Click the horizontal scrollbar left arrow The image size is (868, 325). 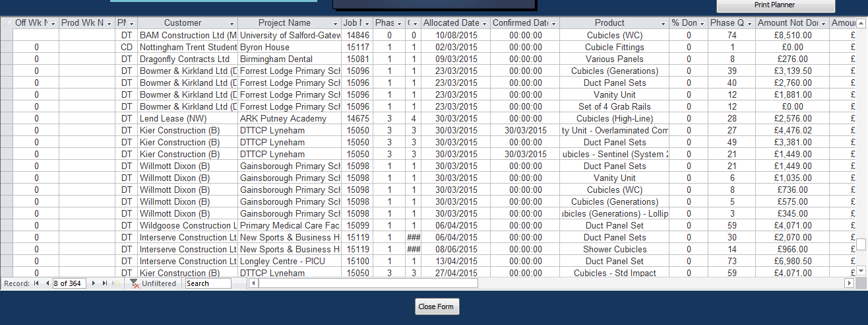pyautogui.click(x=253, y=283)
